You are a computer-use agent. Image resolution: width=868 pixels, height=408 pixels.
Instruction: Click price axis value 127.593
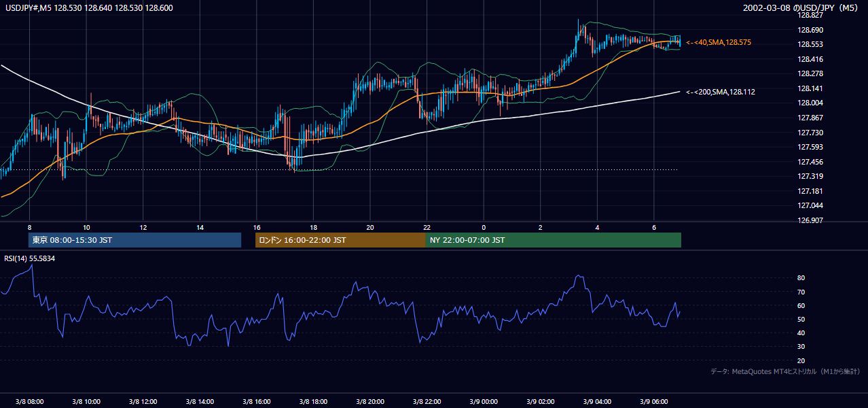click(x=810, y=147)
